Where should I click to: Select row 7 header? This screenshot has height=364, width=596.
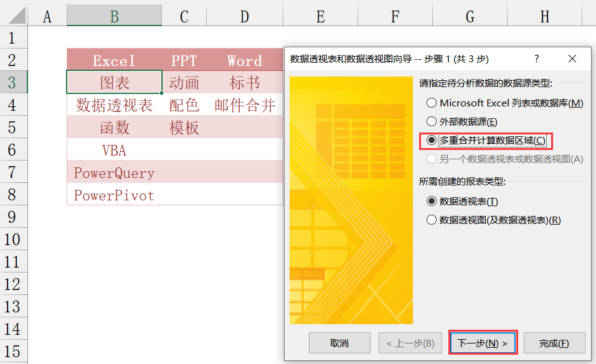(x=14, y=172)
